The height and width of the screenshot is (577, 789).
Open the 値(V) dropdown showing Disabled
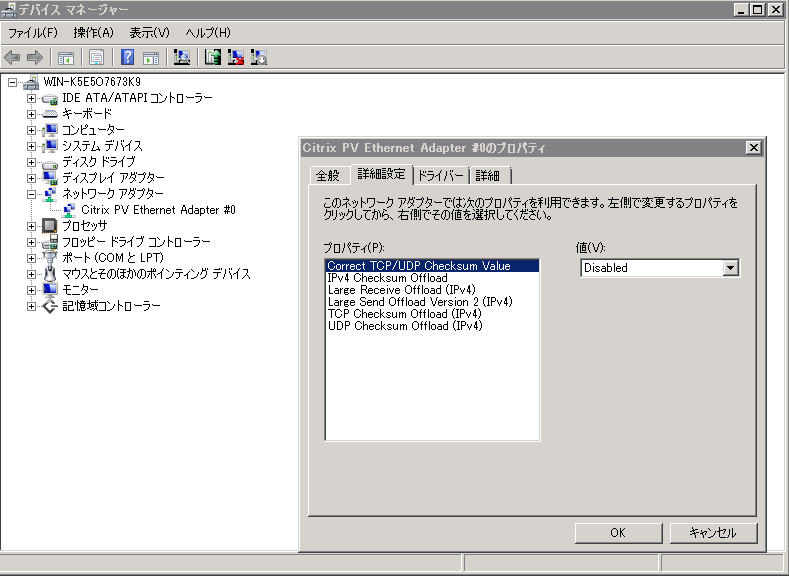[x=660, y=268]
